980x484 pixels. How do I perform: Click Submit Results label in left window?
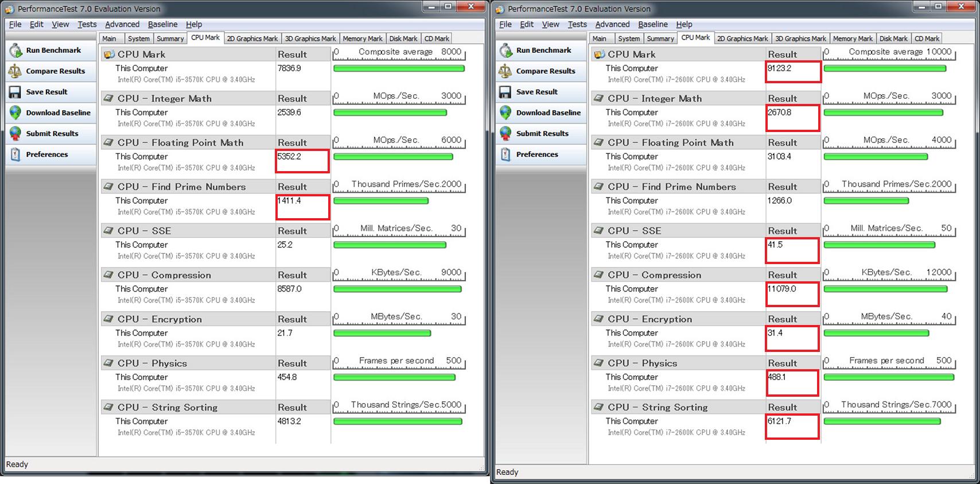coord(52,134)
